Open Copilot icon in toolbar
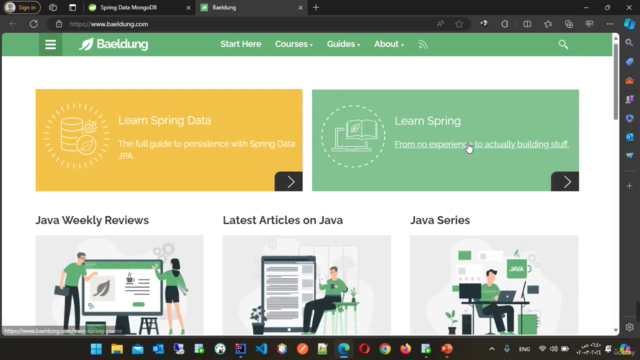This screenshot has height=360, width=640. pos(629,24)
